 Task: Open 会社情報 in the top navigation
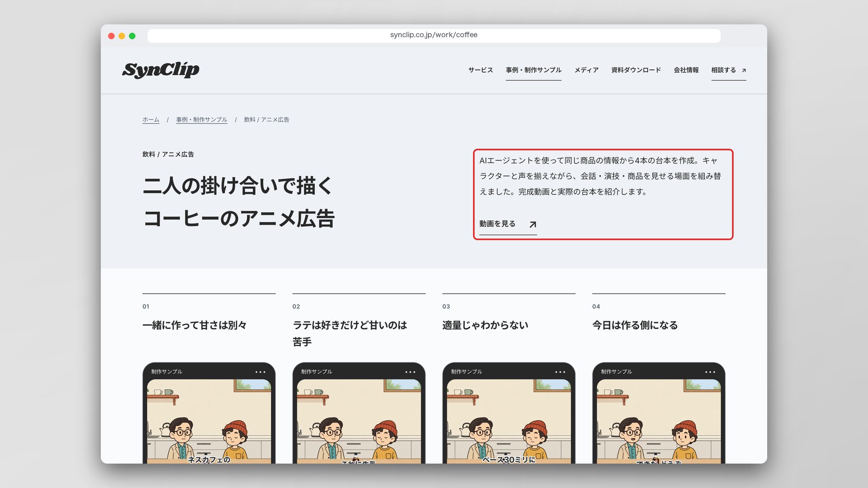tap(686, 70)
